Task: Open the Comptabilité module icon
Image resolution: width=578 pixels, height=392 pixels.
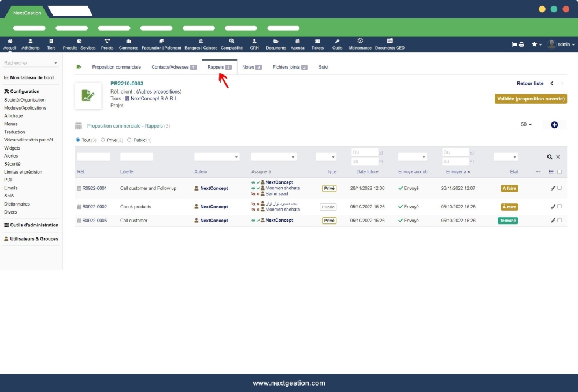Action: [x=231, y=44]
